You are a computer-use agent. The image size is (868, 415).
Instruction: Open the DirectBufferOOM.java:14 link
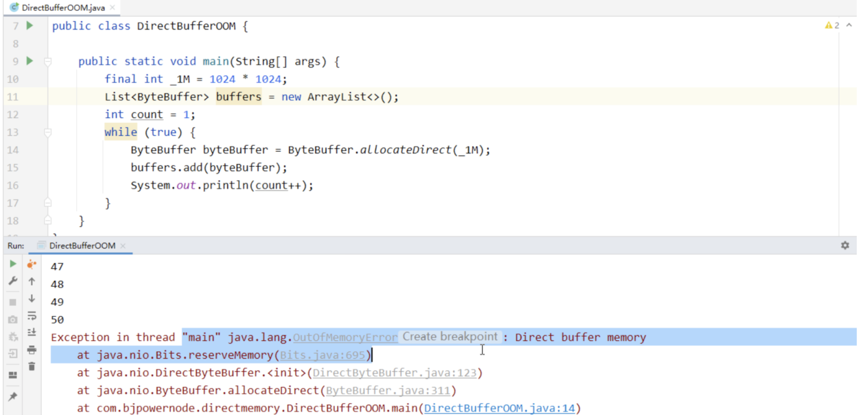pos(499,408)
